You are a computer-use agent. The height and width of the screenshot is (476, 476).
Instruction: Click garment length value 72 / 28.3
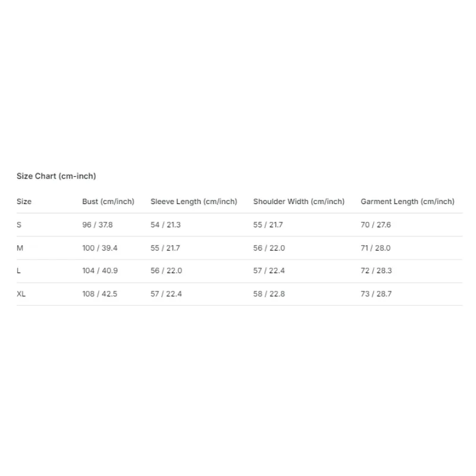point(376,271)
